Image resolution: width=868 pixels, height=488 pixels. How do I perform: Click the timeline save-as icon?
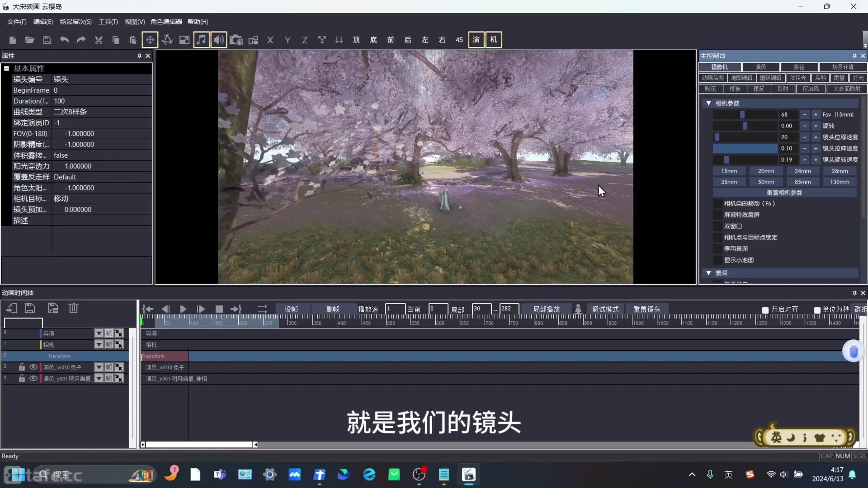click(x=53, y=308)
